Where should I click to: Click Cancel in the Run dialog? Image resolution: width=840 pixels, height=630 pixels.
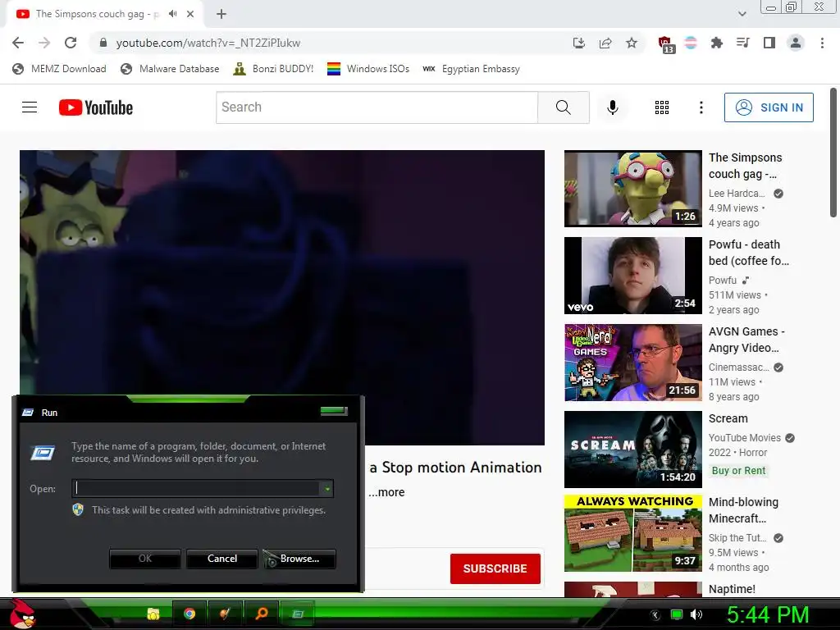(222, 559)
